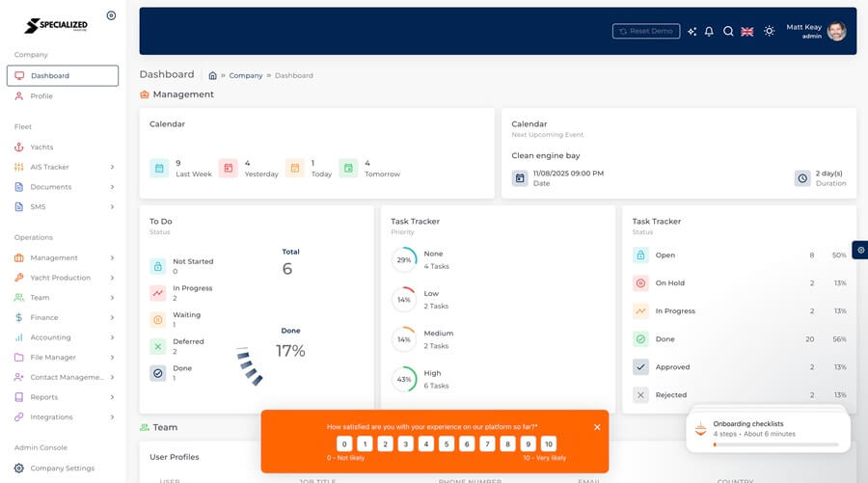Click the notification bell icon
The image size is (868, 483).
tap(709, 32)
